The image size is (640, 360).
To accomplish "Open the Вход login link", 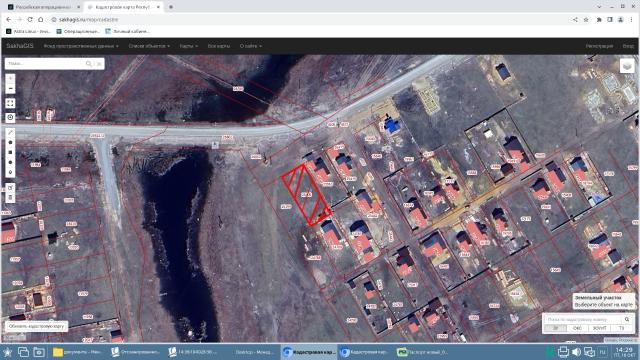I will pos(628,46).
